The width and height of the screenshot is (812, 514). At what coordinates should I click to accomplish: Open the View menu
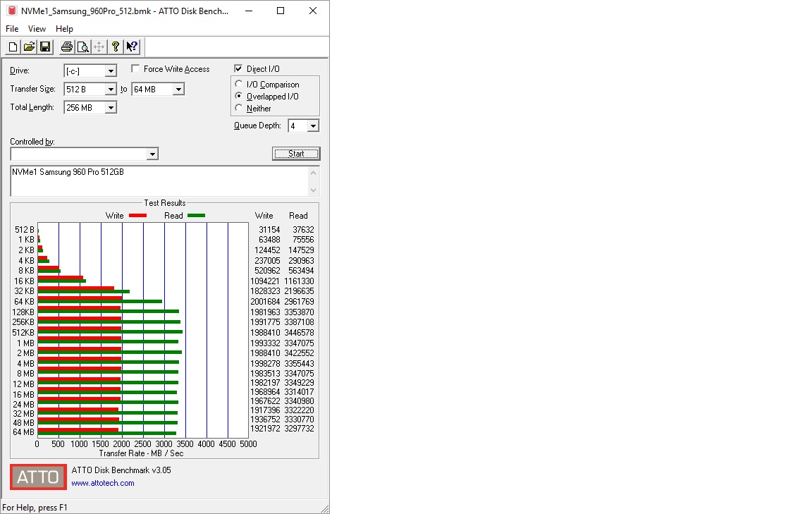point(37,28)
